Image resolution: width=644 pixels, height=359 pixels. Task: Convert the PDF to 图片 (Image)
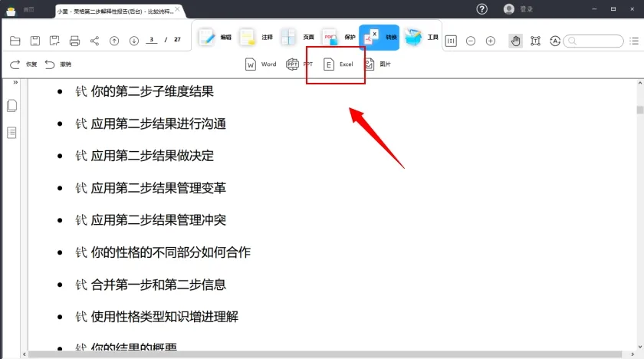377,64
